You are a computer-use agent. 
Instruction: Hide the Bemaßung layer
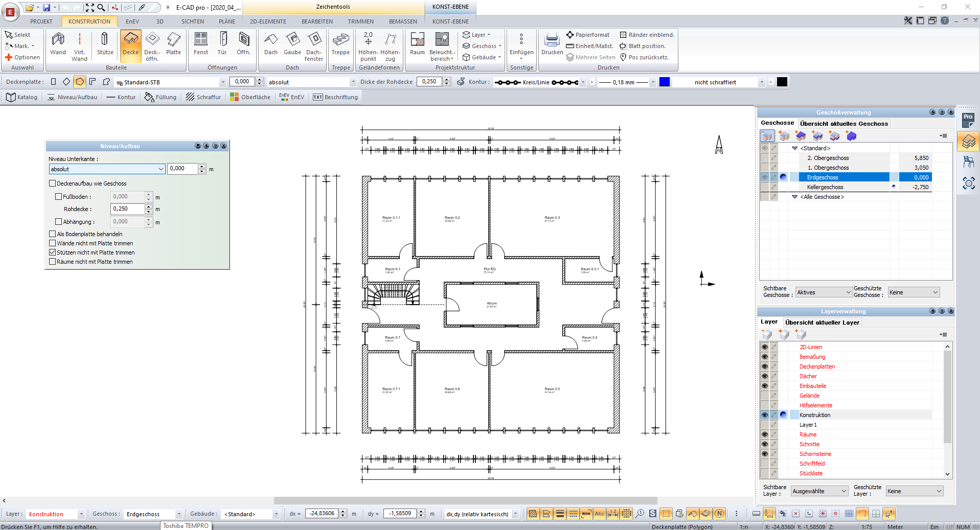pos(764,357)
